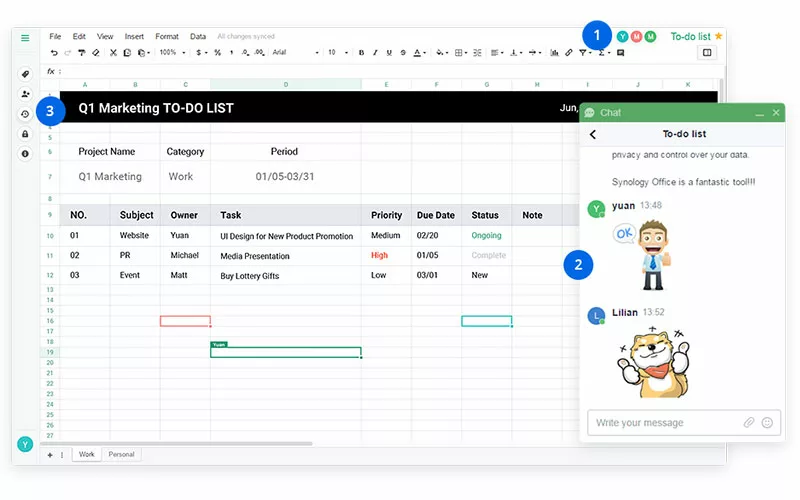Screen dimensions: 800x500
Task: Select the paint format tool
Action: pyautogui.click(x=82, y=52)
